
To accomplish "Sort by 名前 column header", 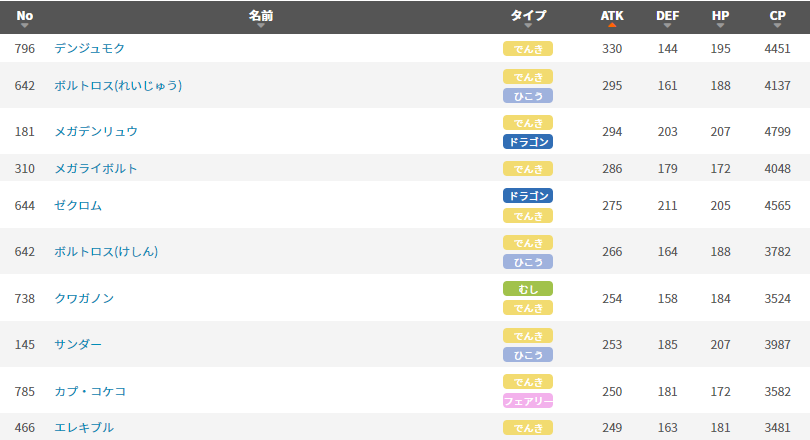I will point(260,17).
